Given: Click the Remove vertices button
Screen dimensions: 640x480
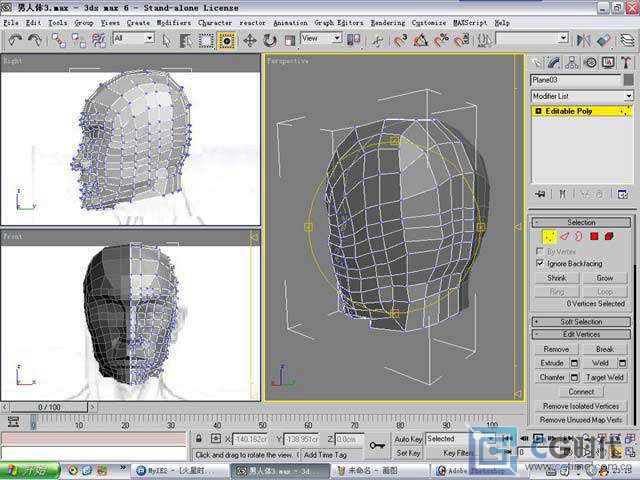Looking at the screenshot, I should (556, 349).
